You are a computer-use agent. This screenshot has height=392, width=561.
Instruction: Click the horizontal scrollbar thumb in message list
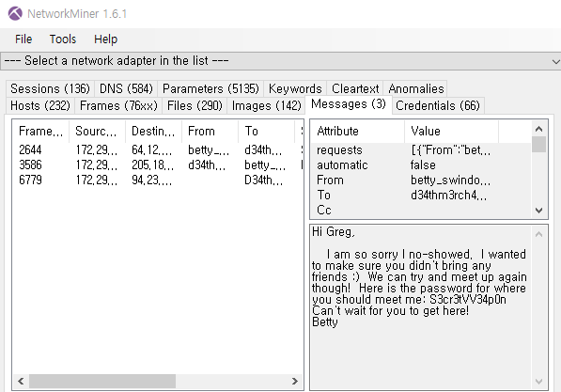coord(102,381)
